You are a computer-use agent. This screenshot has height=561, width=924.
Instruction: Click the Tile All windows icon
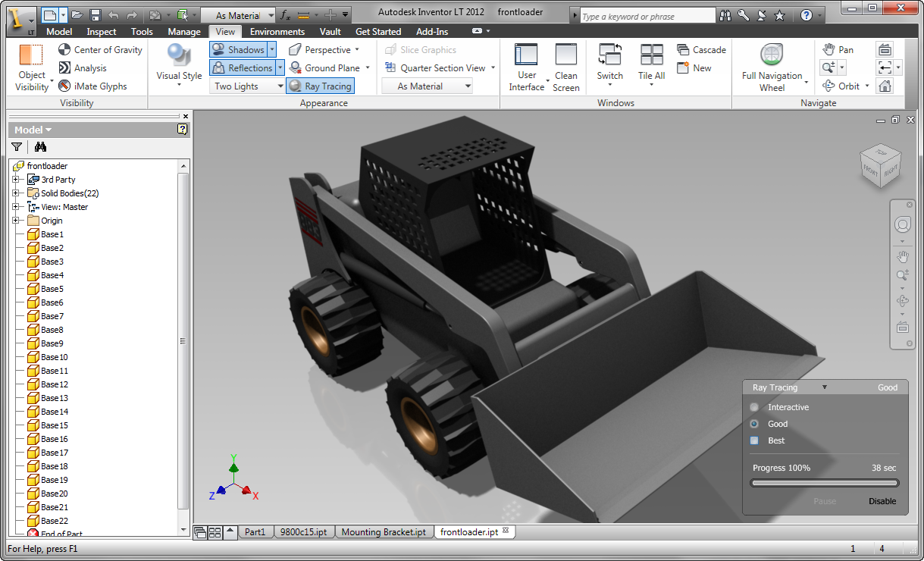(651, 63)
